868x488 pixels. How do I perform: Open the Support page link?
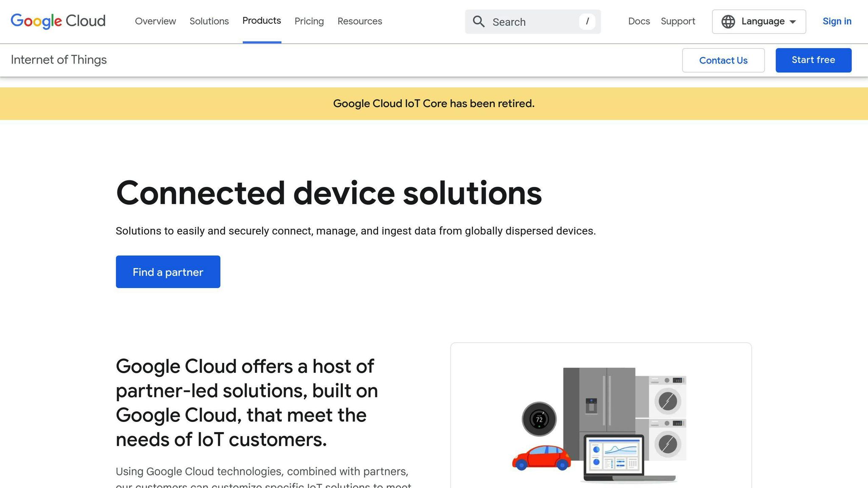[x=678, y=22]
